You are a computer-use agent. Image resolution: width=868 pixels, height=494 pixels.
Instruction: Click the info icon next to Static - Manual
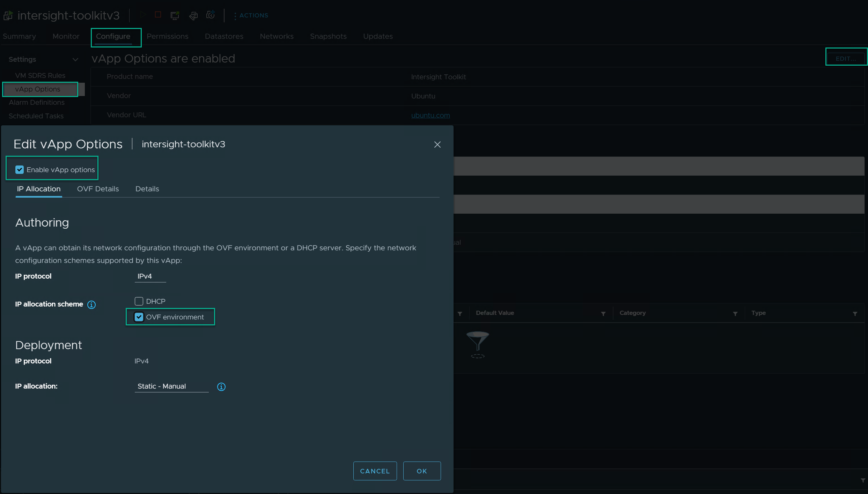pos(221,387)
